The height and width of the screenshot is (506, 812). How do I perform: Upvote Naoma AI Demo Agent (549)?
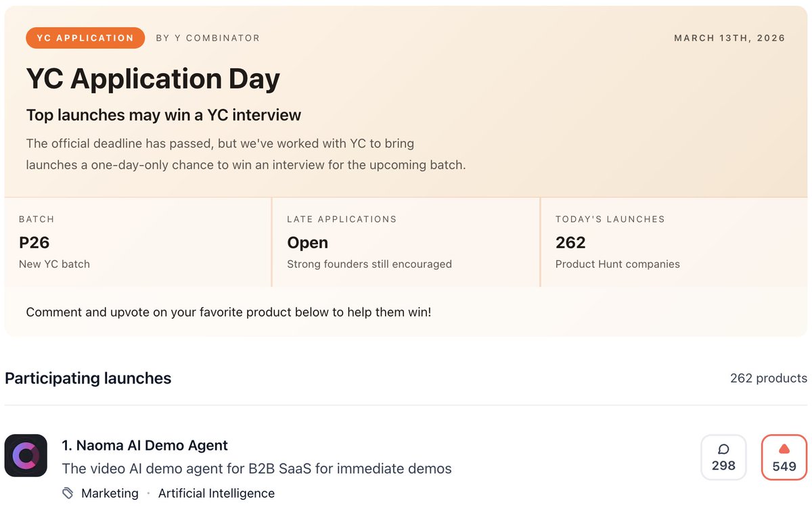point(784,457)
